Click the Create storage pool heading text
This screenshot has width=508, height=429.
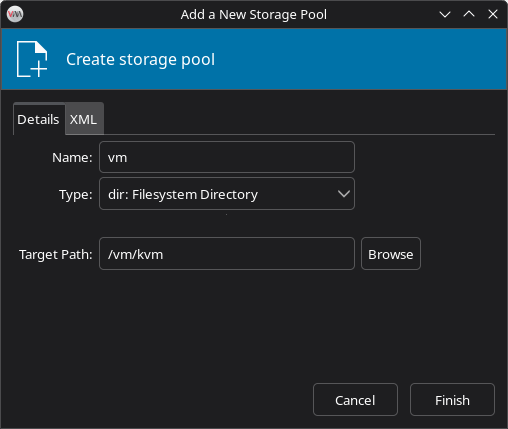tap(140, 60)
